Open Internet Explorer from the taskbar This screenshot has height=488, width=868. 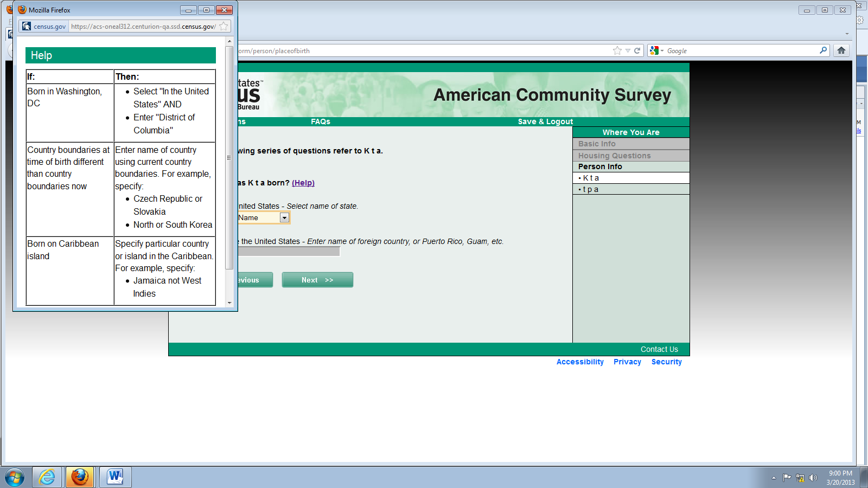[x=47, y=477]
